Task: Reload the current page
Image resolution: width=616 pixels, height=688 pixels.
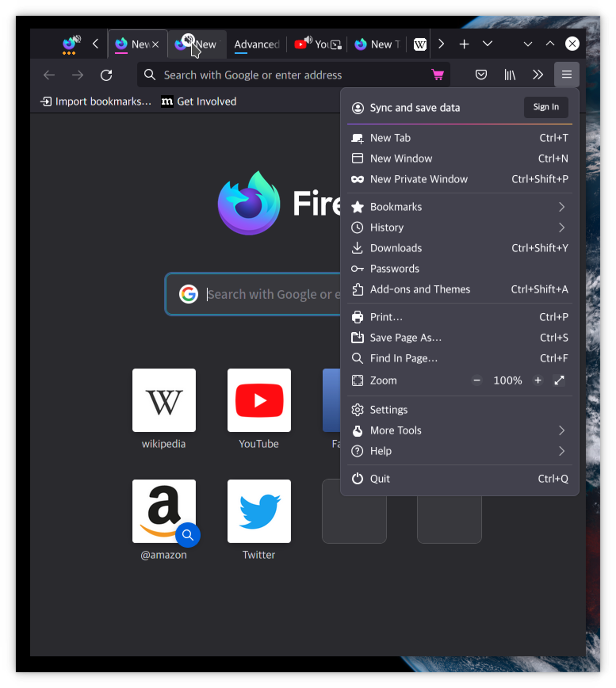Action: (x=106, y=75)
